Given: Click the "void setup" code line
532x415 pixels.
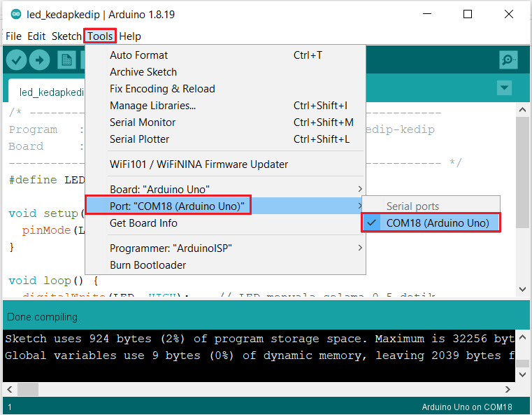Looking at the screenshot, I should [46, 213].
